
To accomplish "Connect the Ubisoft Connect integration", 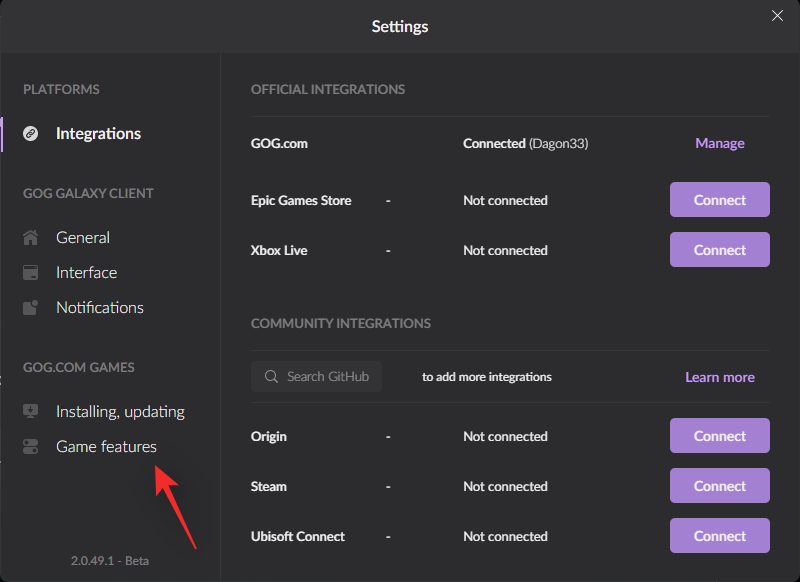I will (720, 536).
